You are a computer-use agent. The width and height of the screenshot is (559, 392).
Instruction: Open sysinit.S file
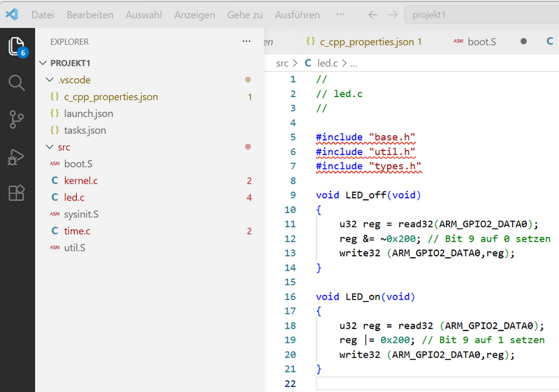[81, 215]
